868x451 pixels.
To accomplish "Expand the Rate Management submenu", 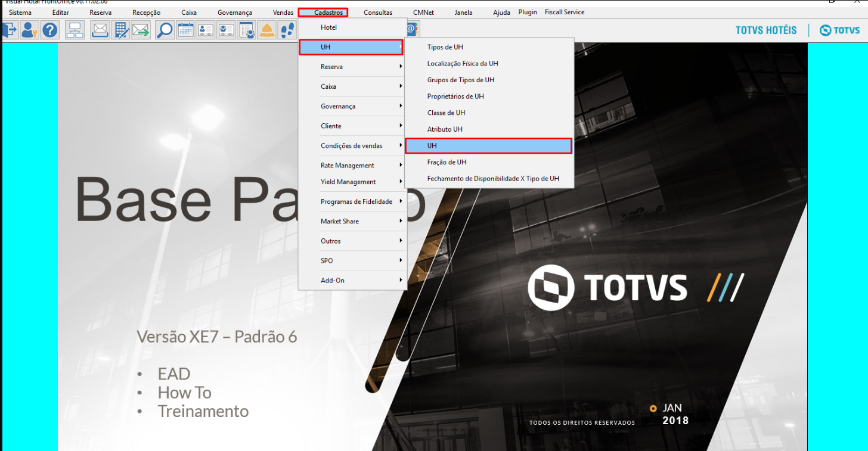I will click(352, 166).
